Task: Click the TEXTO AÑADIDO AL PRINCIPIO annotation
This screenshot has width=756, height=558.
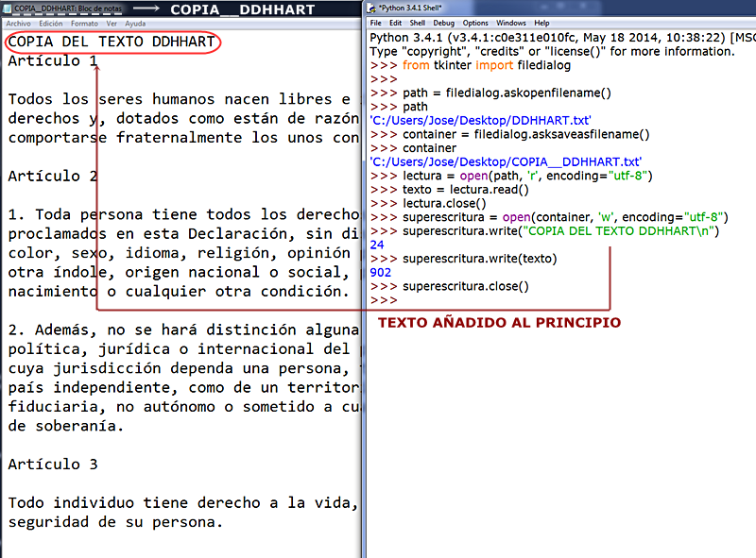Action: [x=498, y=322]
